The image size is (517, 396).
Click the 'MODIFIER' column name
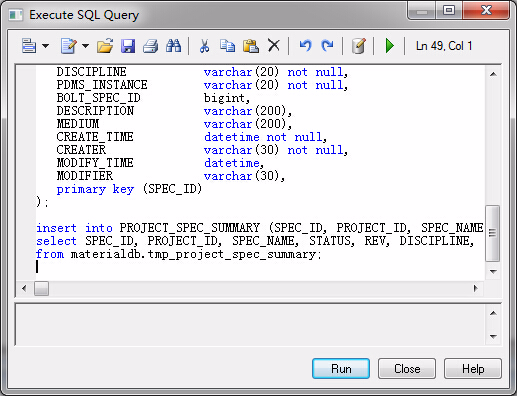click(x=85, y=176)
